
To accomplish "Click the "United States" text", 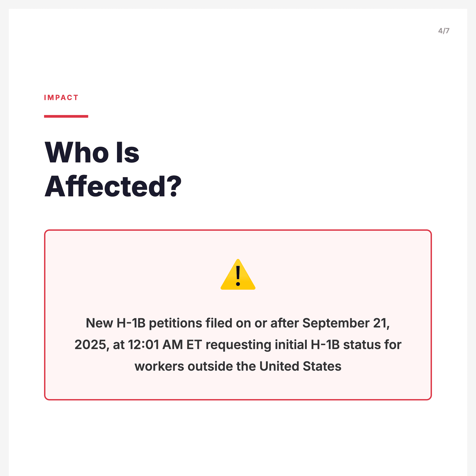I will click(x=300, y=366).
